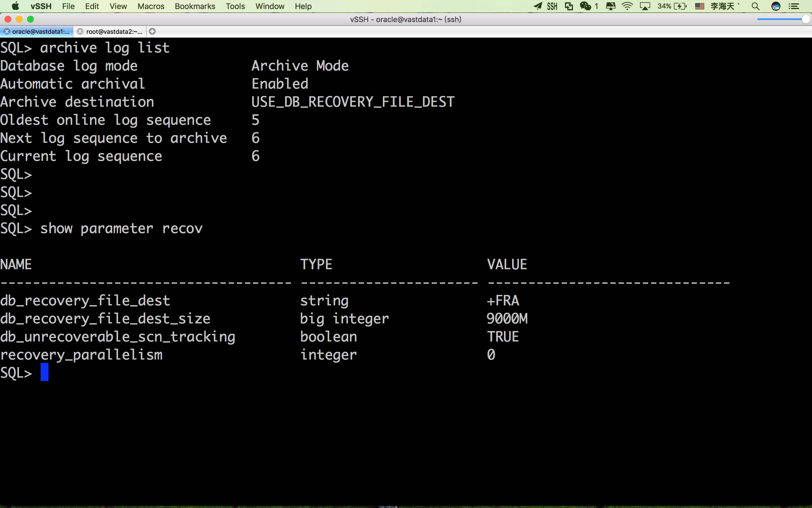Click the 'recovery_parallelism' parameter name

point(81,355)
